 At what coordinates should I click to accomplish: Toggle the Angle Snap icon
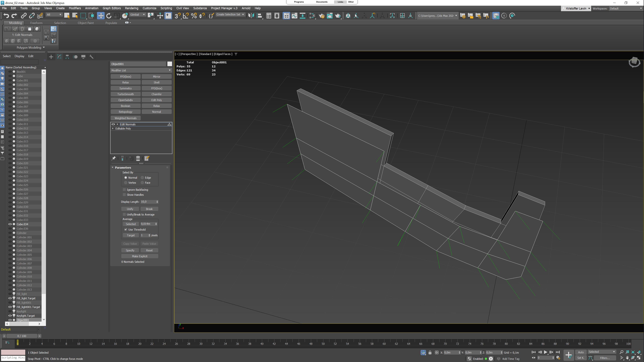click(x=186, y=16)
